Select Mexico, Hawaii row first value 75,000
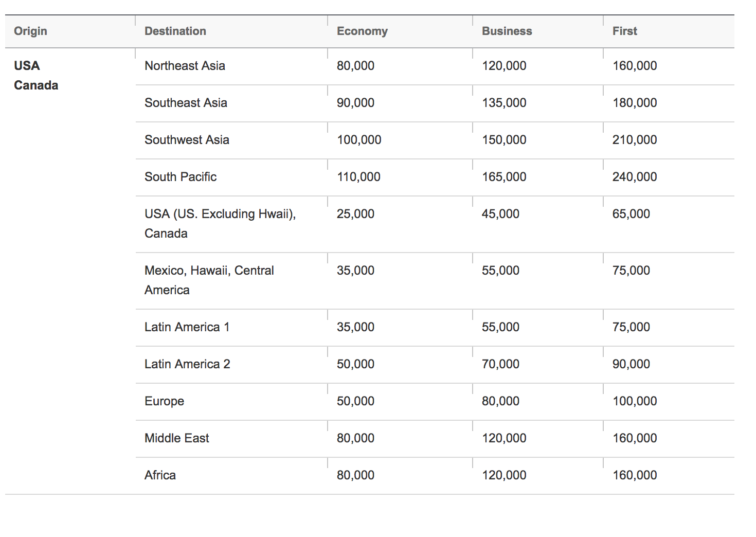The image size is (756, 537). point(631,271)
